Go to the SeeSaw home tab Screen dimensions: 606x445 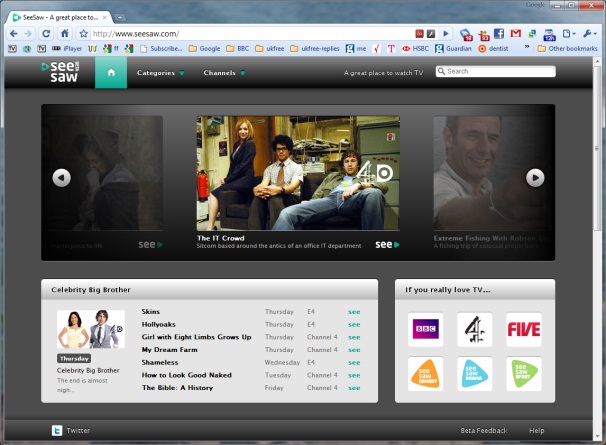[x=111, y=73]
